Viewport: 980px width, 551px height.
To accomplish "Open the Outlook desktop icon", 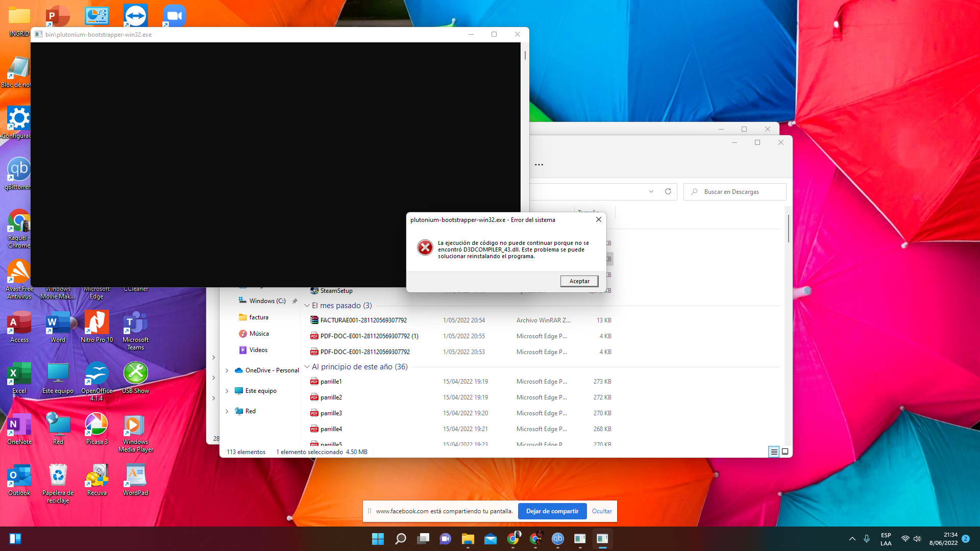I will 19,481.
